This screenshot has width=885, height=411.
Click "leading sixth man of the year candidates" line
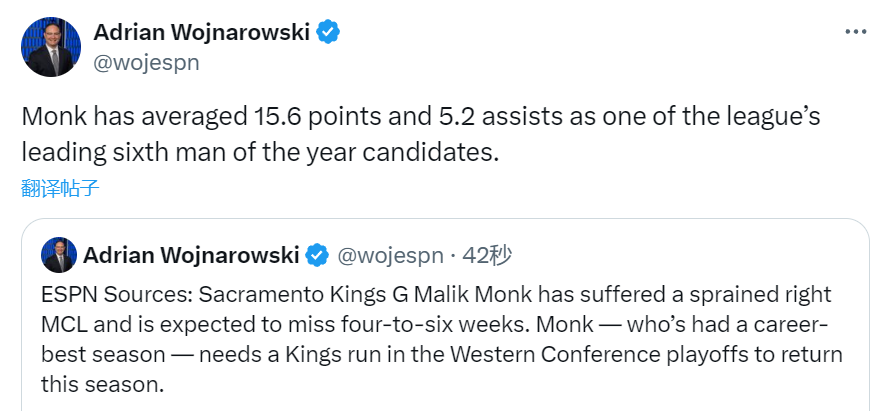point(258,152)
